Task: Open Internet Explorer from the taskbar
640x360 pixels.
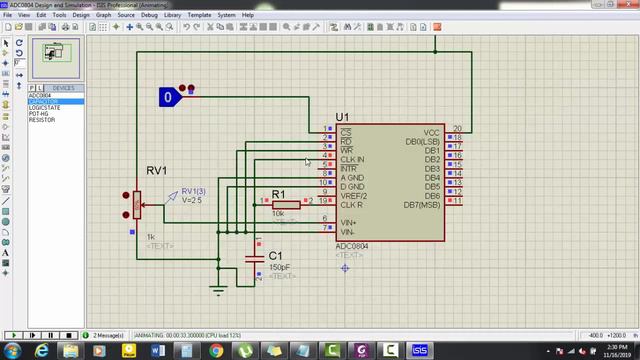Action: [x=42, y=350]
